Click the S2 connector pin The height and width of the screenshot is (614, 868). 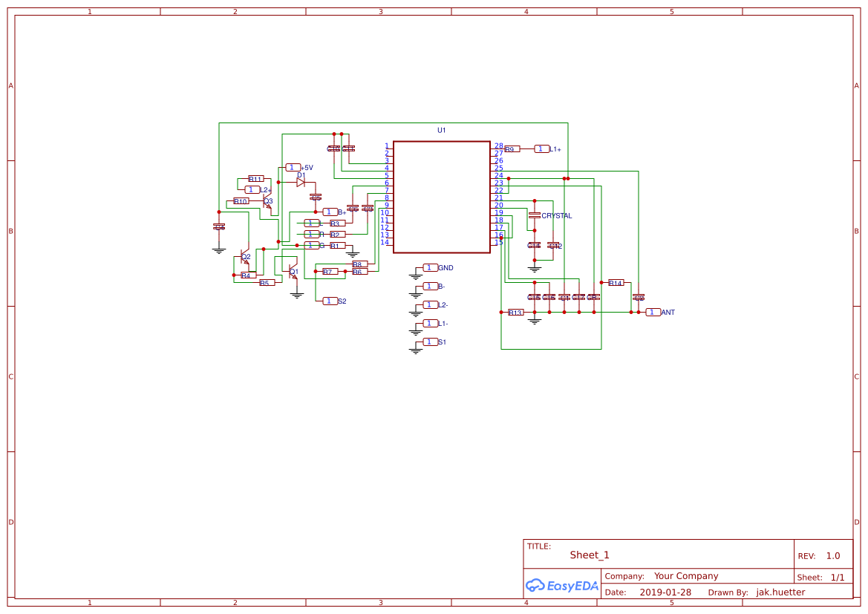329,300
